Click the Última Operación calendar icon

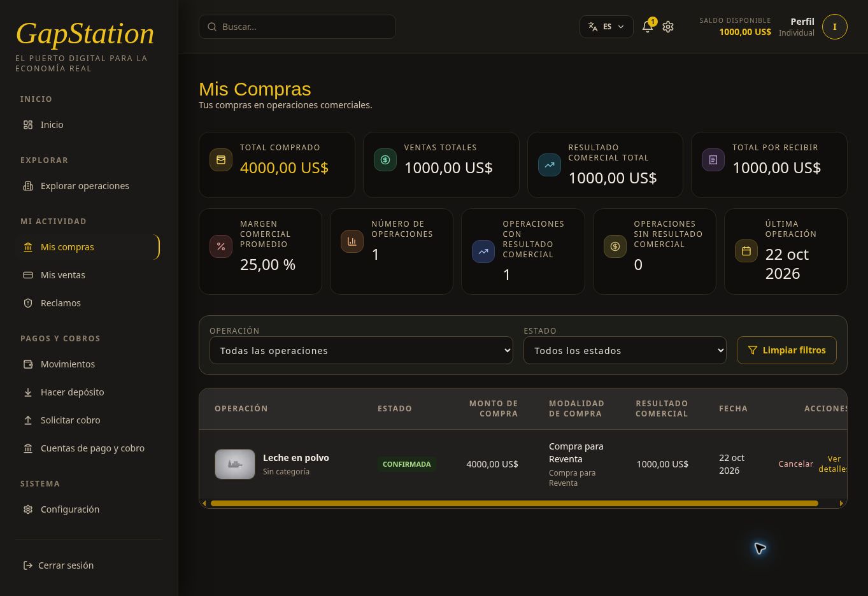coord(746,251)
